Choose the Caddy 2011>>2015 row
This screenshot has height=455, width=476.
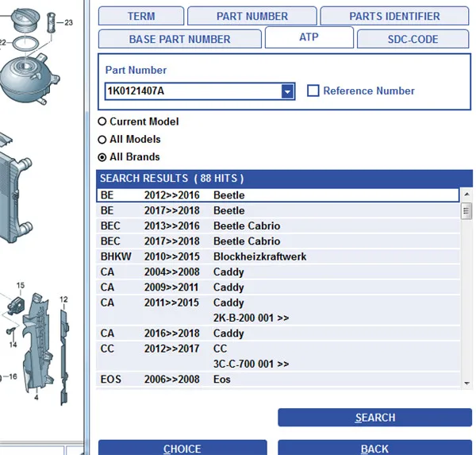278,310
